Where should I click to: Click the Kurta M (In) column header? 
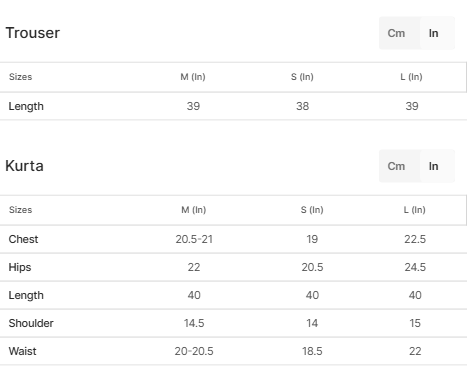pos(194,210)
